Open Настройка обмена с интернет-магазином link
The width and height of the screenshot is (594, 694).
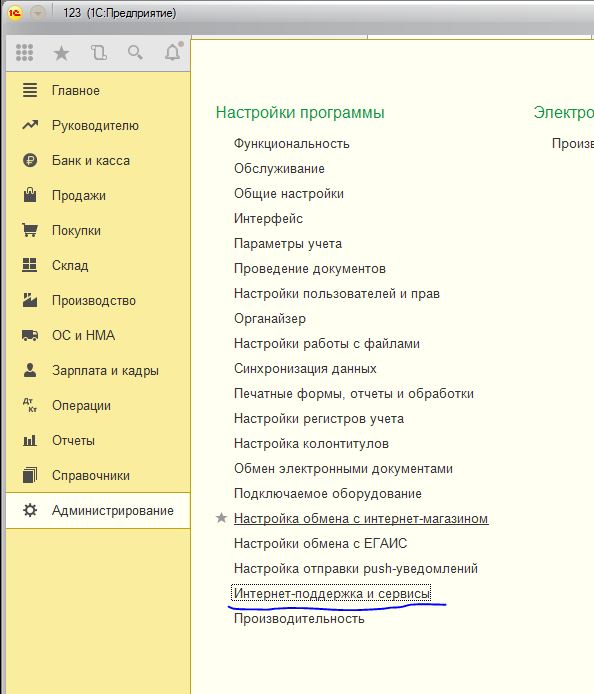click(361, 519)
